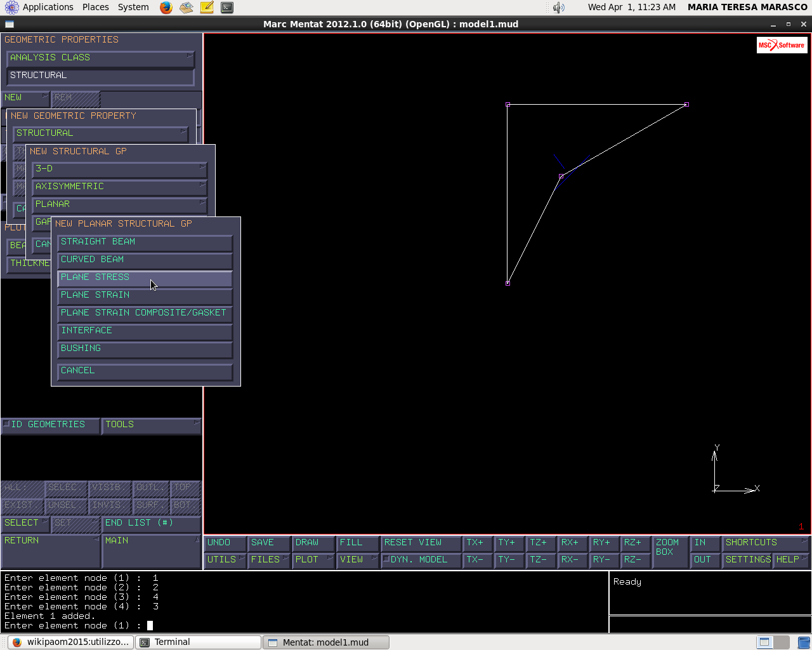Switch to wikipaom2015 Firefox taskbar window
This screenshot has height=650, width=812.
(x=71, y=642)
